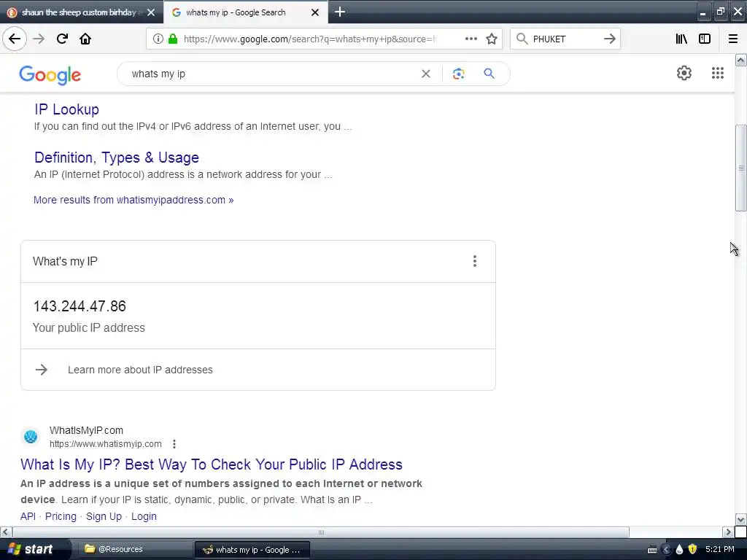Viewport: 747px width, 560px height.
Task: Click the vertical scrollbar thumb
Action: [x=740, y=168]
